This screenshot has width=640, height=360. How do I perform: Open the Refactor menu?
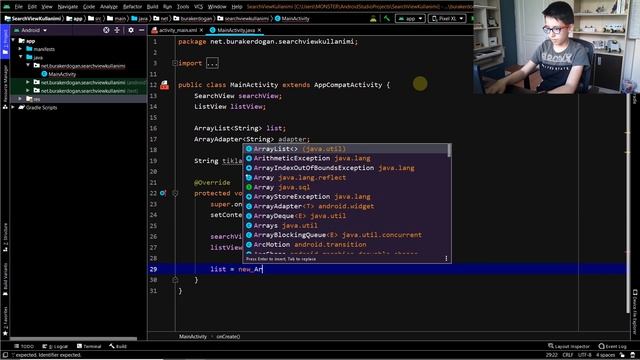pyautogui.click(x=132, y=7)
